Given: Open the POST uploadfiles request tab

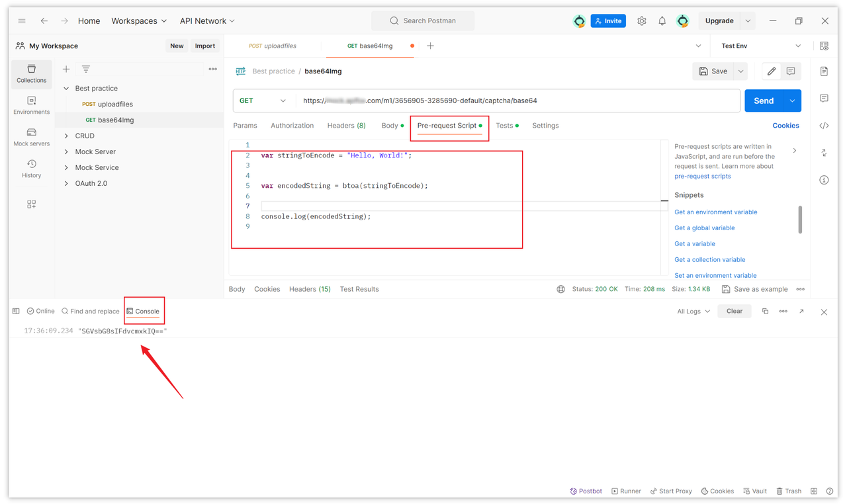Looking at the screenshot, I should tap(273, 46).
